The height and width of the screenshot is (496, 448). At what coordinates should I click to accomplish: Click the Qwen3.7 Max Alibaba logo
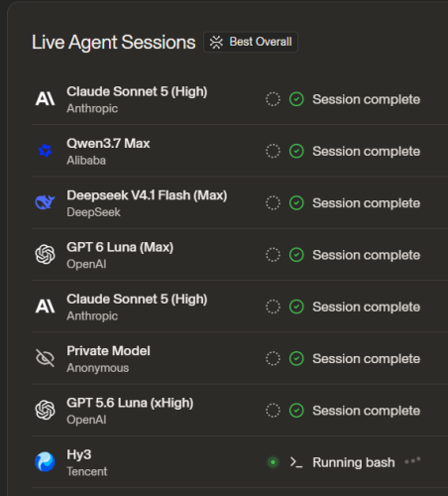pyautogui.click(x=46, y=151)
